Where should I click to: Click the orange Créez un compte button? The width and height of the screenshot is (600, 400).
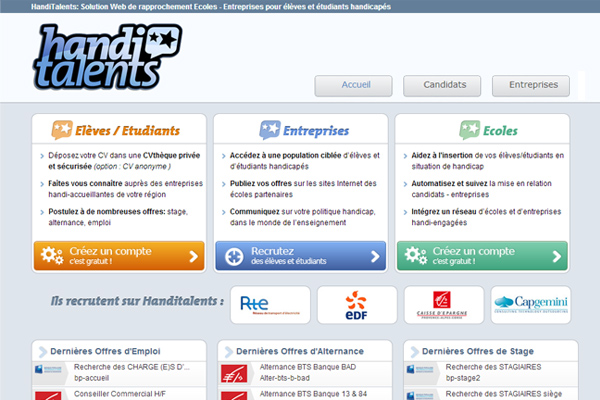(119, 256)
